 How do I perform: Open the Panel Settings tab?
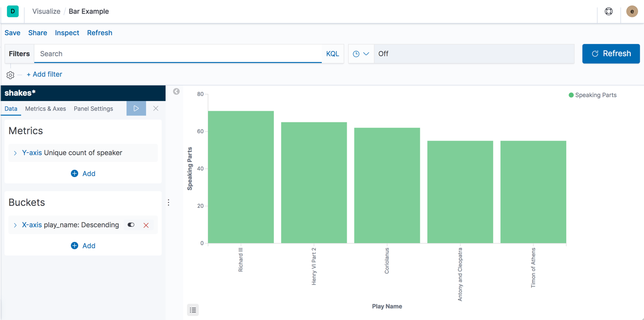93,108
